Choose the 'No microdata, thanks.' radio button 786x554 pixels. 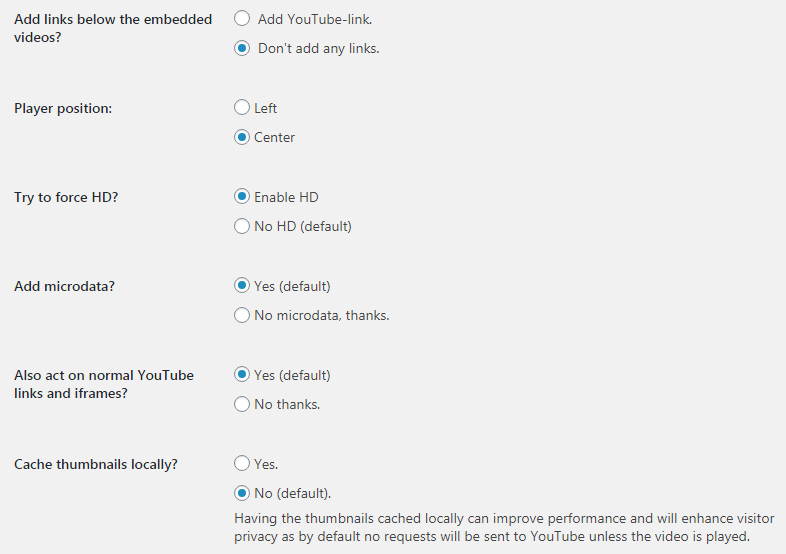point(242,315)
